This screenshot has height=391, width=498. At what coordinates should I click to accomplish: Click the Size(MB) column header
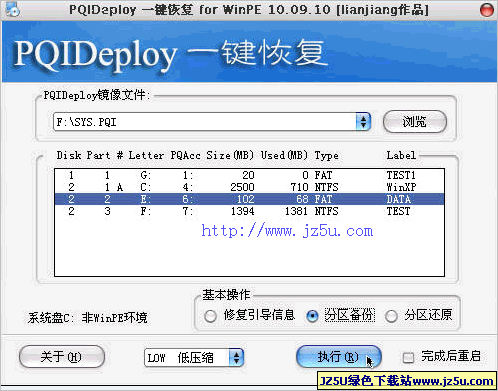pyautogui.click(x=230, y=155)
